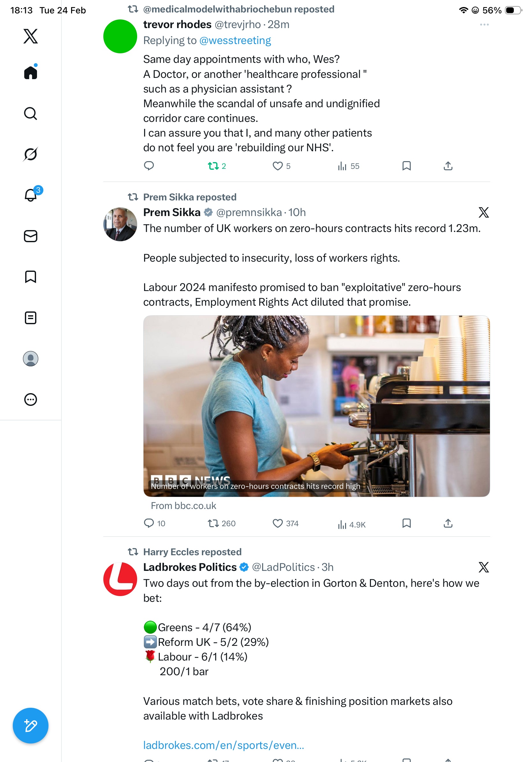Undo repost on trevor rhodes' reply
532x762 pixels.
coord(213,166)
